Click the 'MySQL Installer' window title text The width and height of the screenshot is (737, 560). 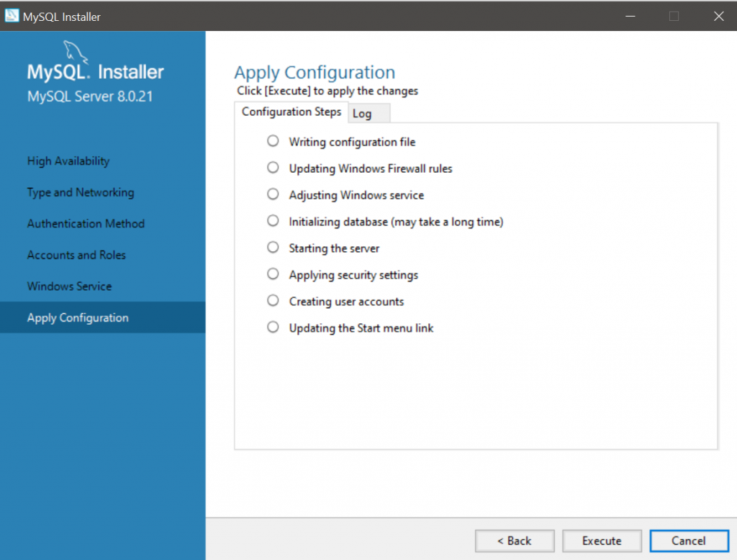click(62, 17)
